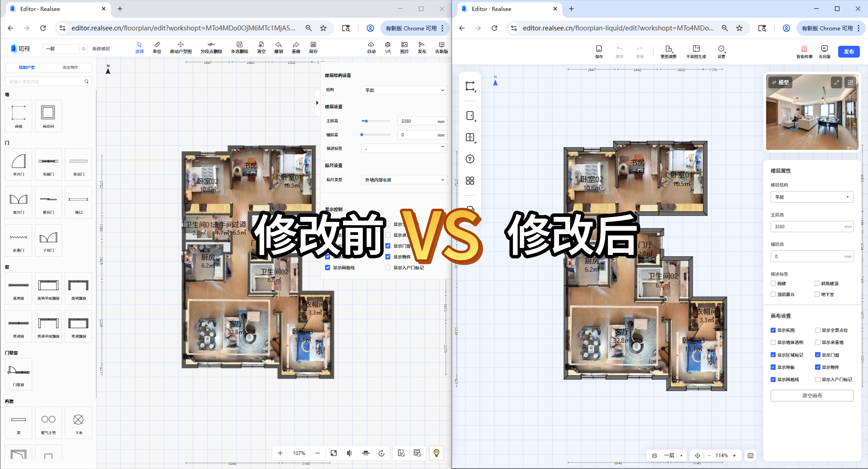Screen dimensions: 868x469
Task: Click the 画房间 wall tool
Action: (x=48, y=115)
